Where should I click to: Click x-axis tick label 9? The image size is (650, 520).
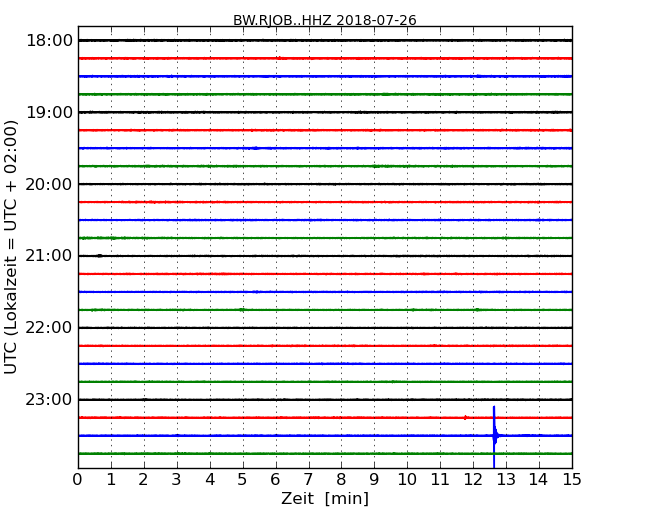374,480
